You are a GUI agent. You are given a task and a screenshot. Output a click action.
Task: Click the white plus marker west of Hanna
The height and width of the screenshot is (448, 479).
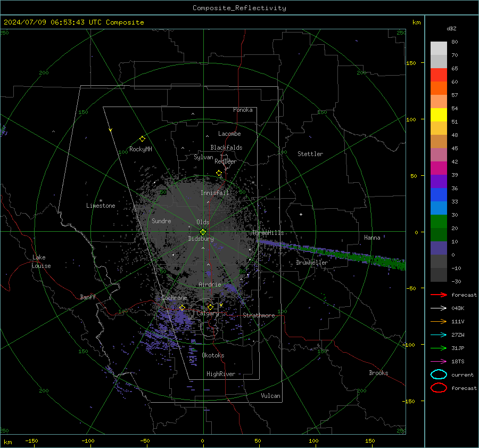[x=301, y=214]
